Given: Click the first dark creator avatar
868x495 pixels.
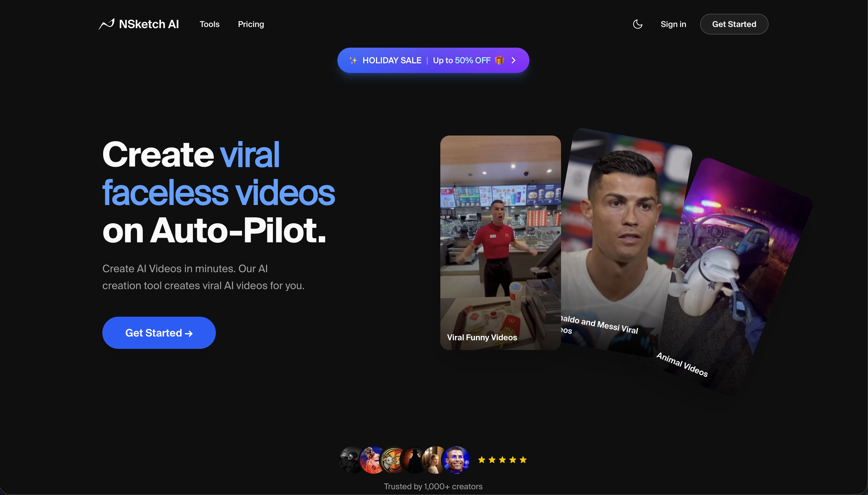Looking at the screenshot, I should tap(350, 460).
